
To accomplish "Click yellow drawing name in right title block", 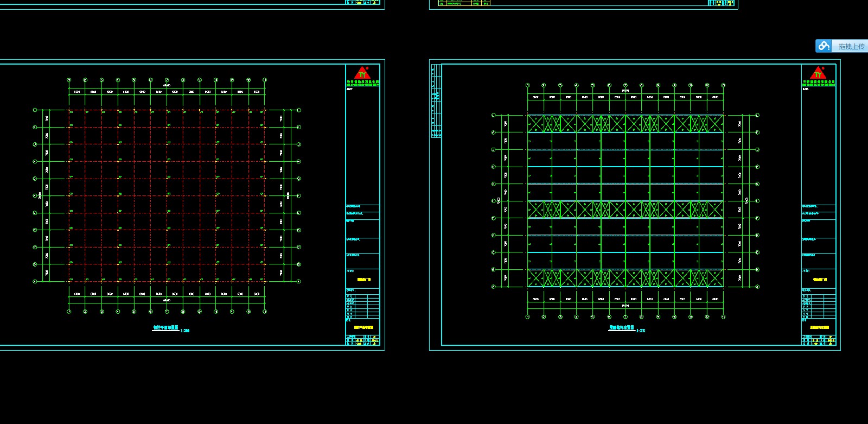I will point(819,327).
